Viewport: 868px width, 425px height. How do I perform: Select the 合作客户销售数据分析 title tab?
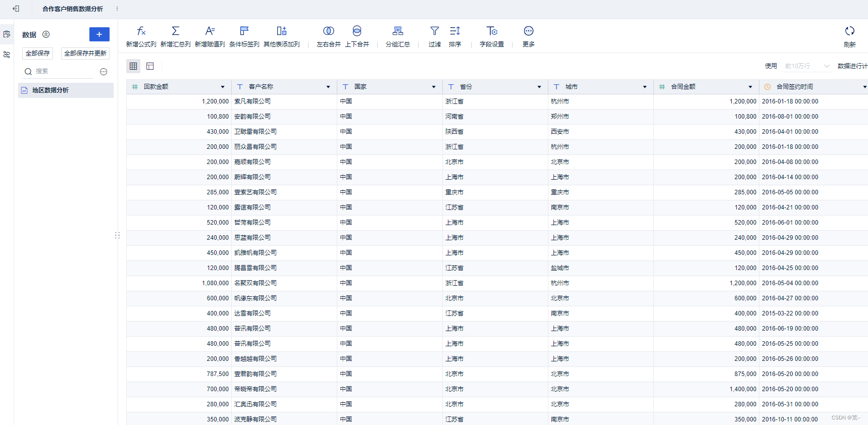click(73, 9)
